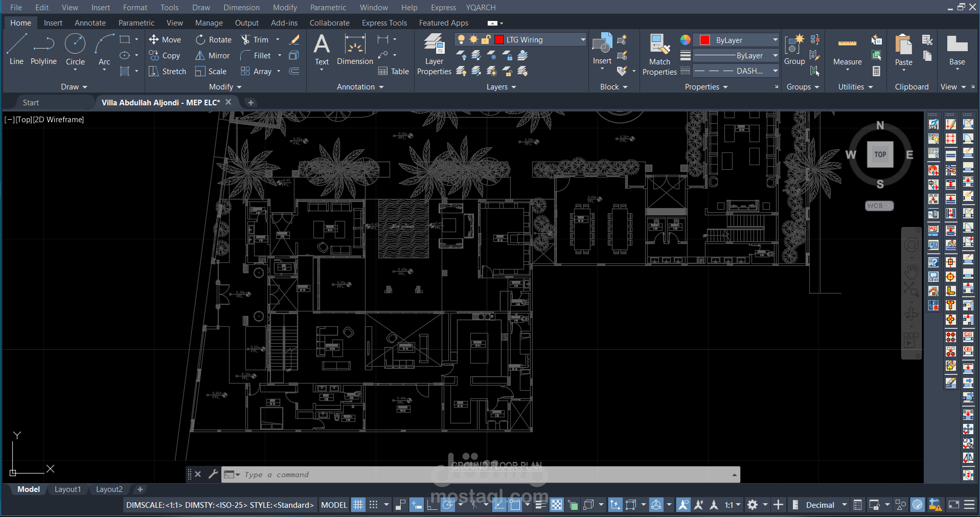Open the ByLayer lineweight dropdown
Screen dimensions: 980x517
coord(775,55)
